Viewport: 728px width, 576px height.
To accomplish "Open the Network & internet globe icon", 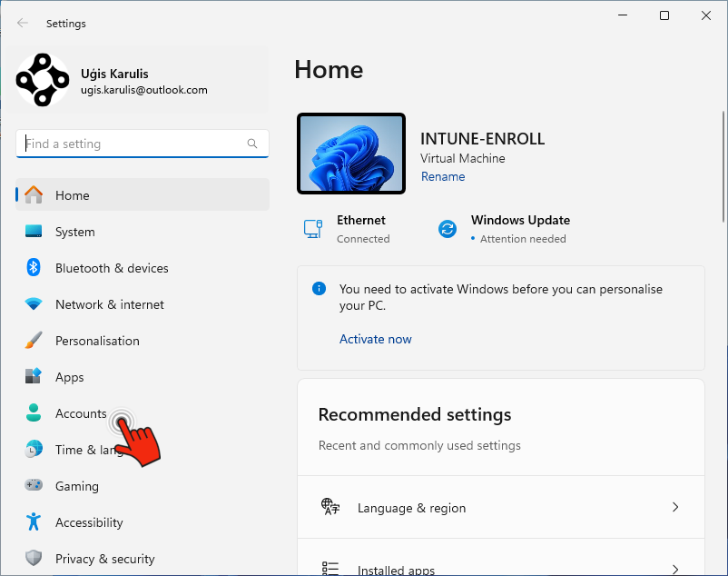I will point(31,304).
